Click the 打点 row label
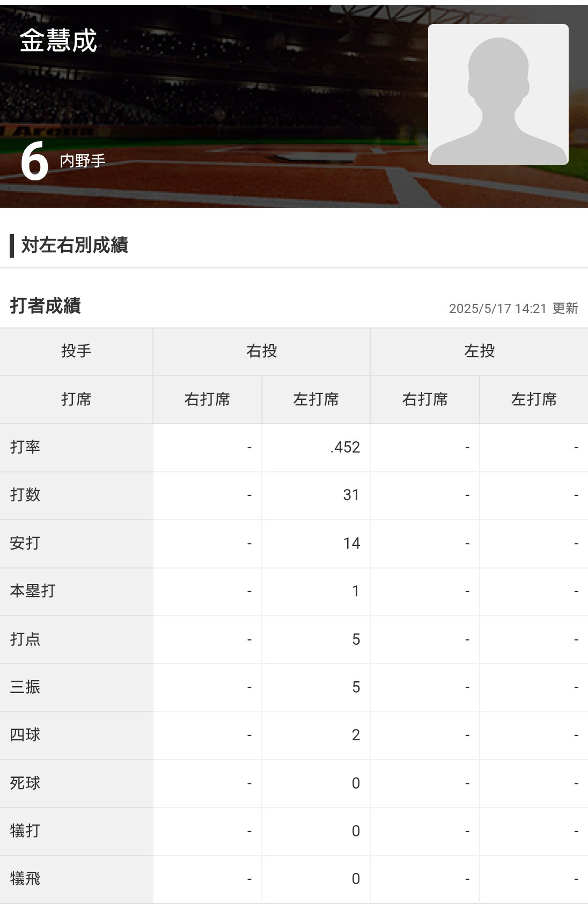This screenshot has width=588, height=911. [x=25, y=639]
